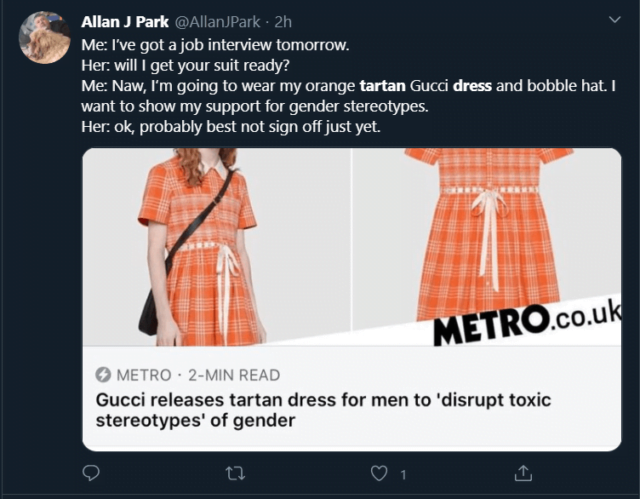The height and width of the screenshot is (499, 640).
Task: Open the Gucci tartan dress headline
Action: [x=322, y=409]
